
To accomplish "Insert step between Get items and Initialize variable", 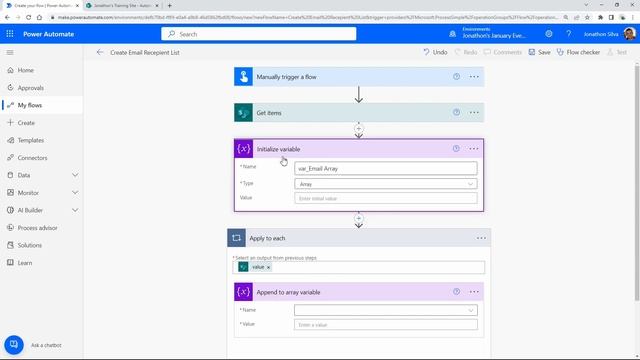I will click(x=358, y=129).
